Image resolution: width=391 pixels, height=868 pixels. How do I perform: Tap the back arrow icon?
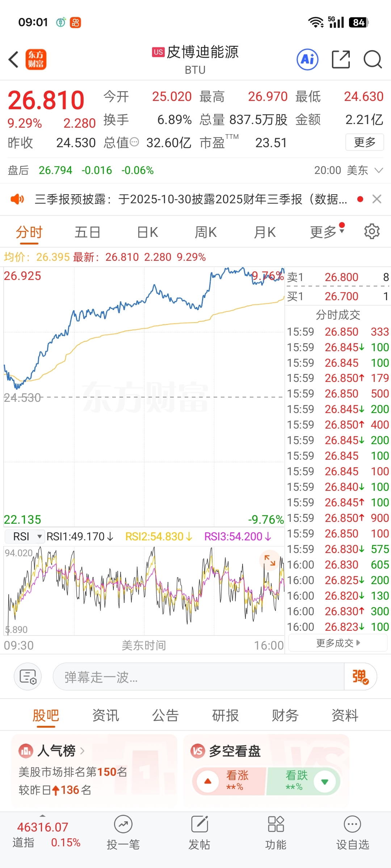click(14, 60)
